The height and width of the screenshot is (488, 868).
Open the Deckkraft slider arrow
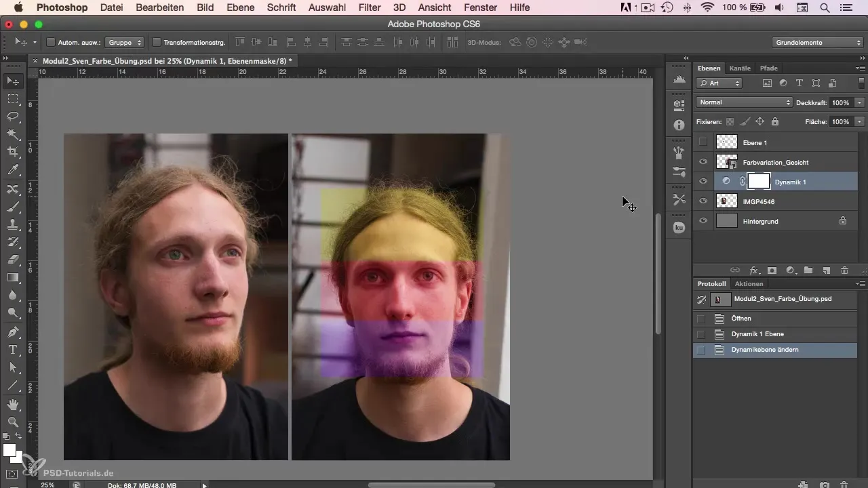859,102
